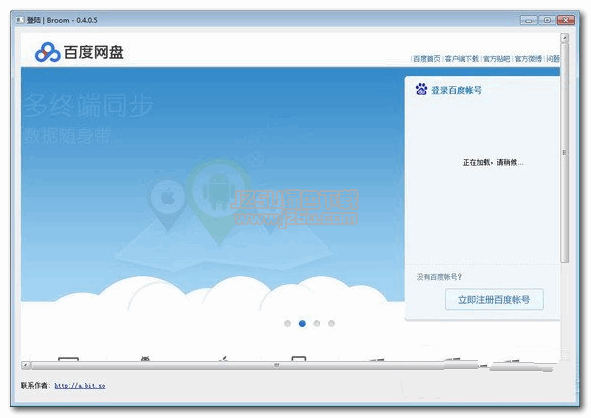Open the 客户端下载 link
This screenshot has height=418, width=591.
click(461, 59)
